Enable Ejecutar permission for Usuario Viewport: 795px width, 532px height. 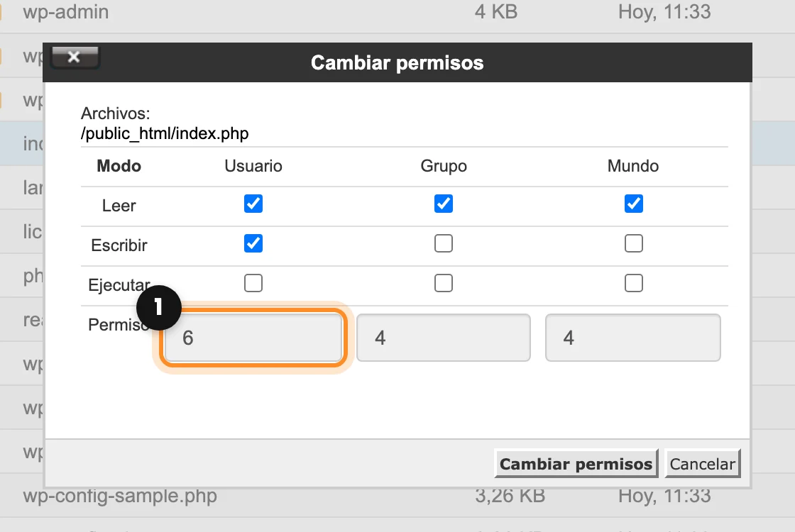point(253,283)
